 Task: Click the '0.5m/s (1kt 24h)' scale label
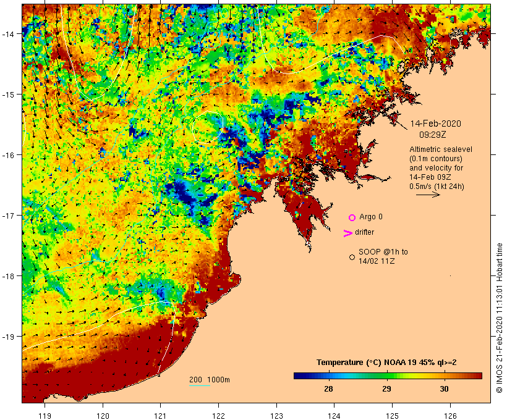(x=437, y=187)
